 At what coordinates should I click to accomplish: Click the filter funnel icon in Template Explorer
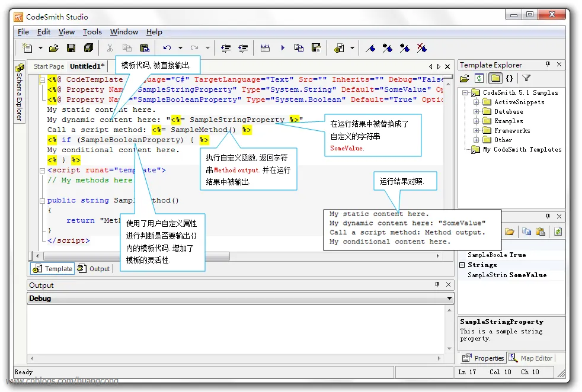(526, 78)
